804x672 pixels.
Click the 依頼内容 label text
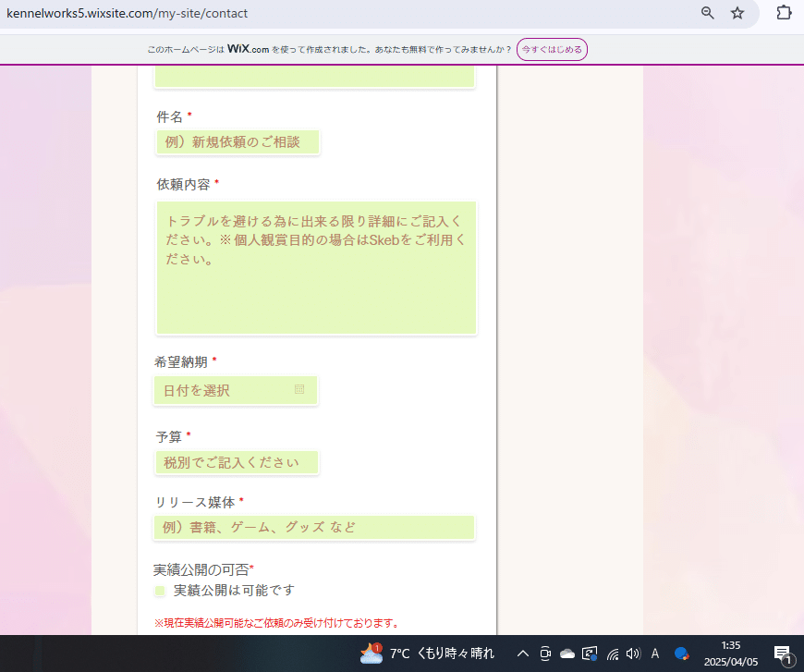click(184, 185)
